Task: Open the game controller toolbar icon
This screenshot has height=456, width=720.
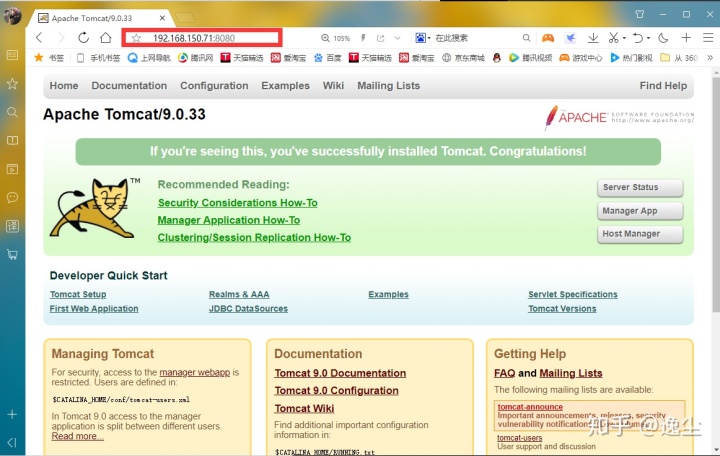Action: (x=548, y=38)
